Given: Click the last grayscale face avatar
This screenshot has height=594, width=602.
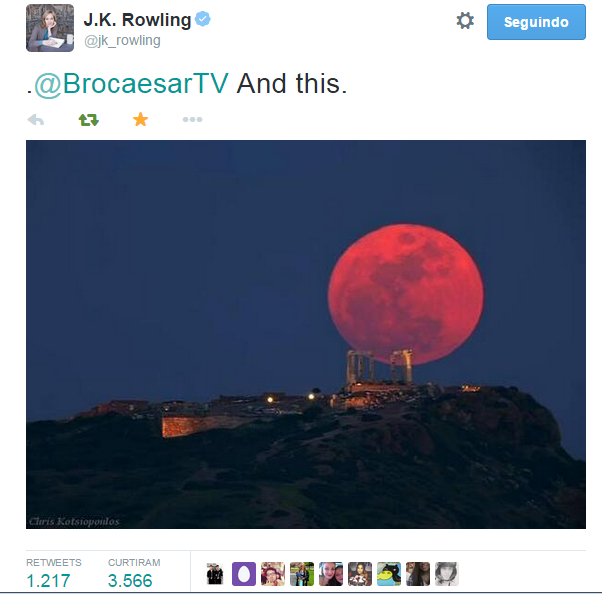Looking at the screenshot, I should click(447, 574).
